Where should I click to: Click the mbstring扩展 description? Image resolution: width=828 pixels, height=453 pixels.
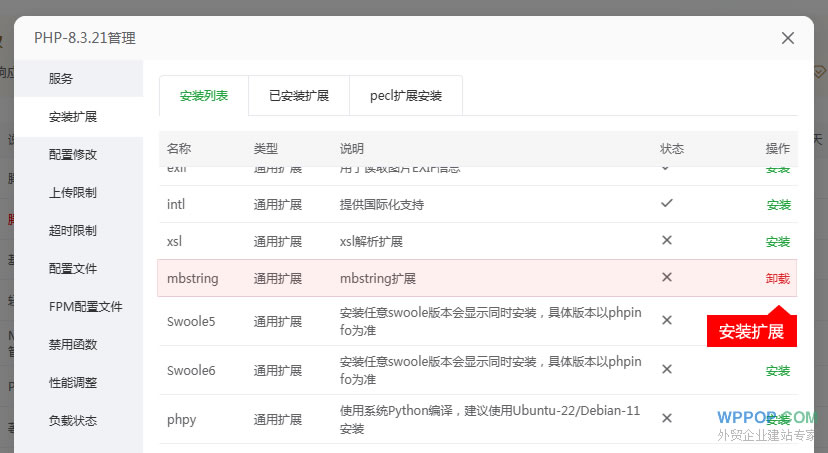click(378, 278)
